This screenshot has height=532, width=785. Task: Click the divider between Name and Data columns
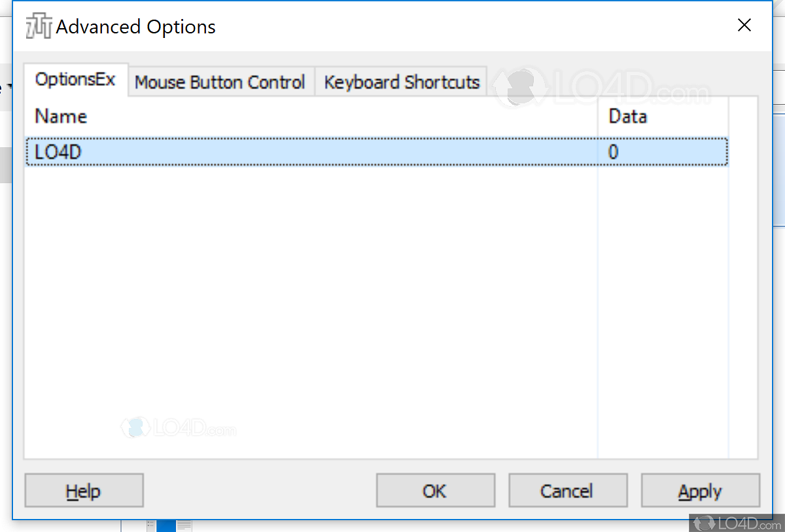tap(598, 116)
